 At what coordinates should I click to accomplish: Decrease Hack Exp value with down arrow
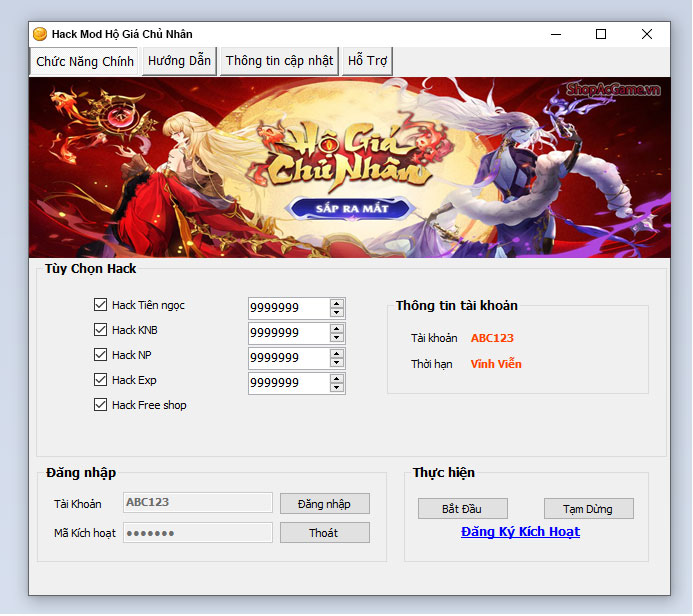tap(337, 388)
